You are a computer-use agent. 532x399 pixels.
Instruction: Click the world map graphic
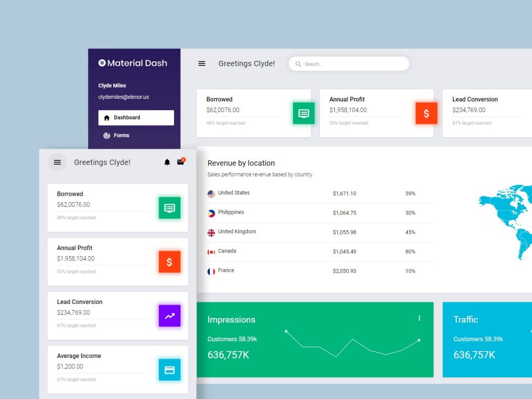click(505, 222)
